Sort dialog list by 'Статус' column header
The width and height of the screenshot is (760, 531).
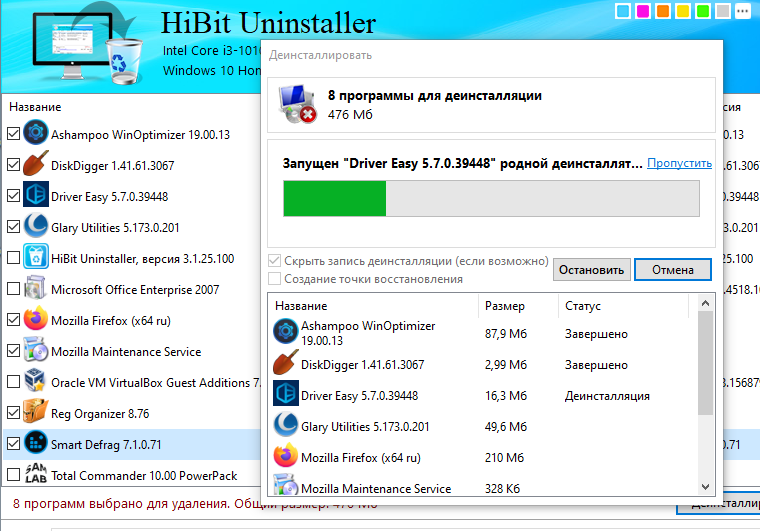[583, 306]
